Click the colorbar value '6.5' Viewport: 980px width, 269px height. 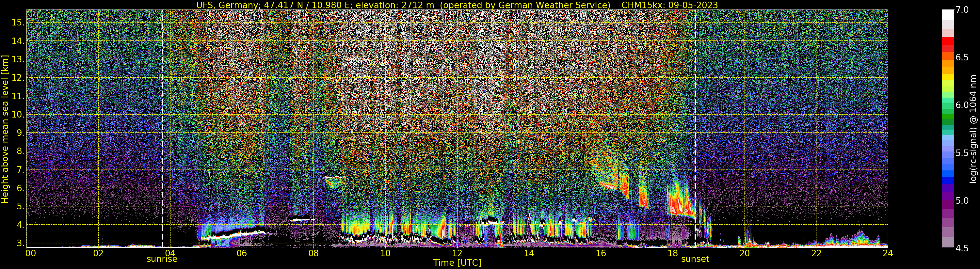coord(962,57)
